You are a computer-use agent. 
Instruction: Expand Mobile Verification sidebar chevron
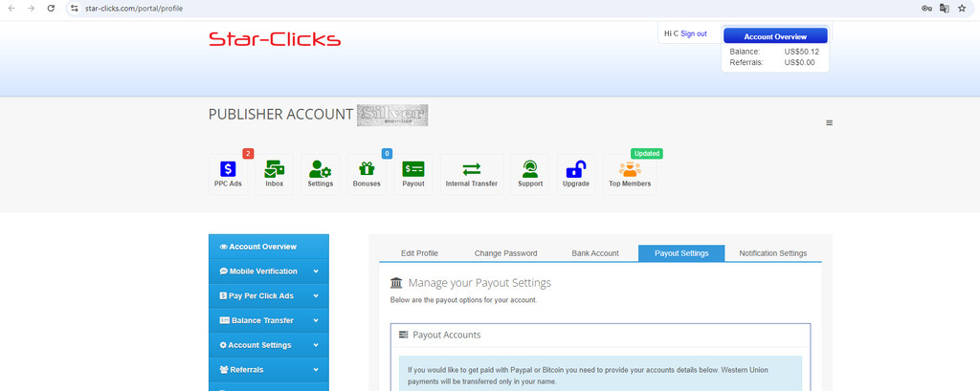(x=316, y=272)
